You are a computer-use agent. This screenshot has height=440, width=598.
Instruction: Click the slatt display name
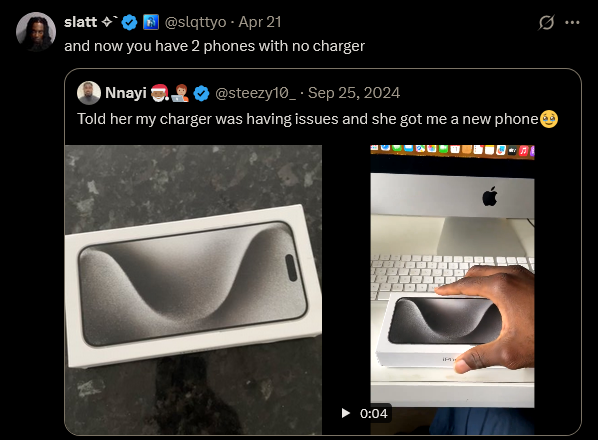coord(80,22)
